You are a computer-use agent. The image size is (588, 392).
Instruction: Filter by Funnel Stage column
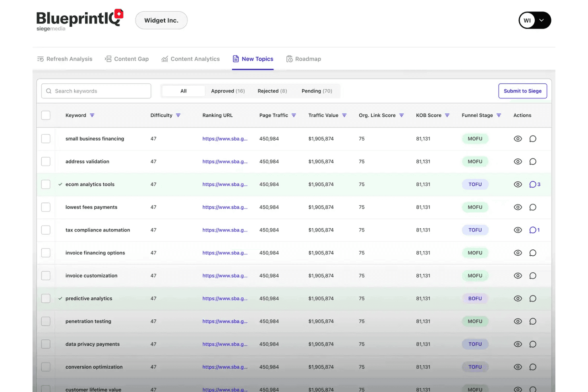pos(499,115)
